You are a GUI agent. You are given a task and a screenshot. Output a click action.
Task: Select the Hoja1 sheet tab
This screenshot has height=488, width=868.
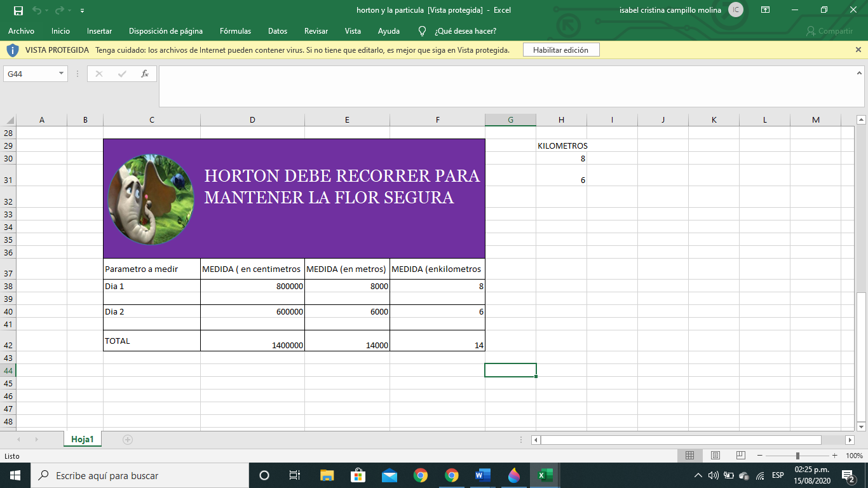(83, 439)
